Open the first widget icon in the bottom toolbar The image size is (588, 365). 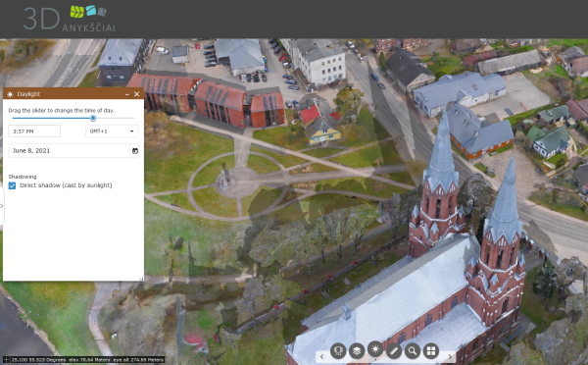[x=338, y=351]
